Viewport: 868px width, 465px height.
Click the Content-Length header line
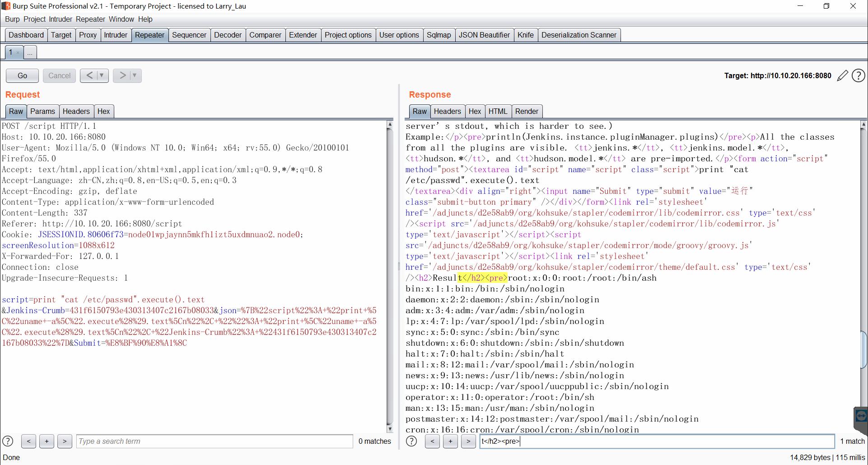[x=44, y=213]
